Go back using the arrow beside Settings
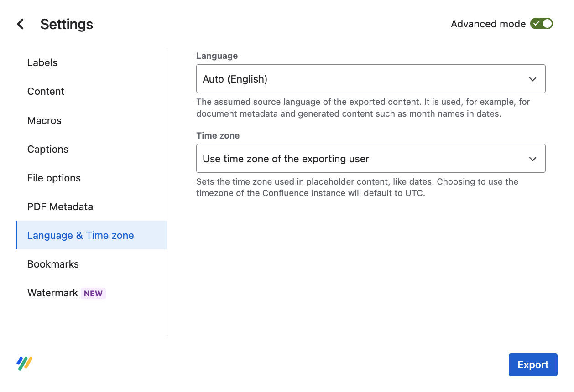The width and height of the screenshot is (574, 392). tap(21, 24)
